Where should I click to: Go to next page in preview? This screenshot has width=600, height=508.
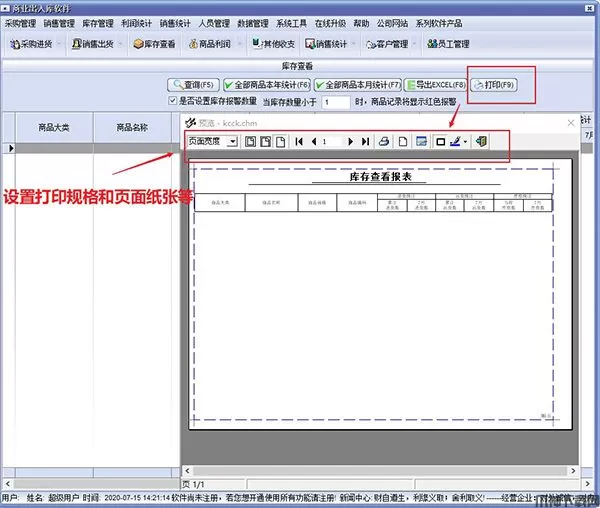tap(350, 142)
